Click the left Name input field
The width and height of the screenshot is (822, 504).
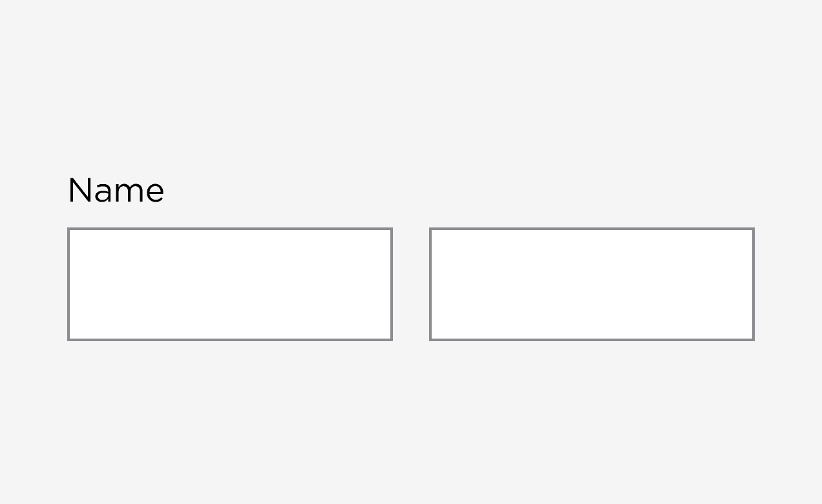click(x=229, y=284)
